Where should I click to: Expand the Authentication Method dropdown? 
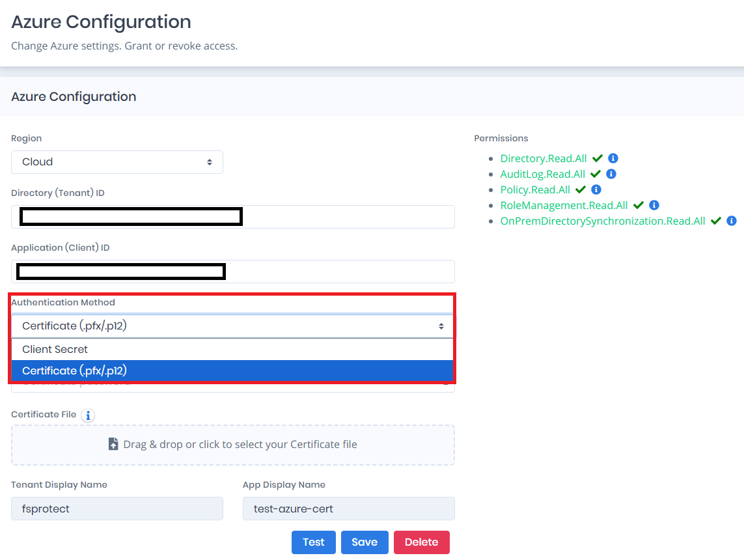232,326
